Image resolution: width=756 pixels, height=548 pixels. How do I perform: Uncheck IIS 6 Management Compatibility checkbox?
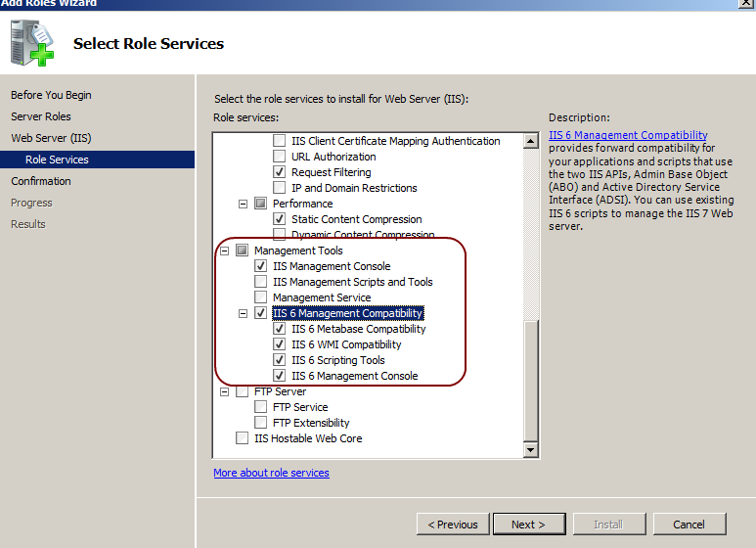(260, 312)
